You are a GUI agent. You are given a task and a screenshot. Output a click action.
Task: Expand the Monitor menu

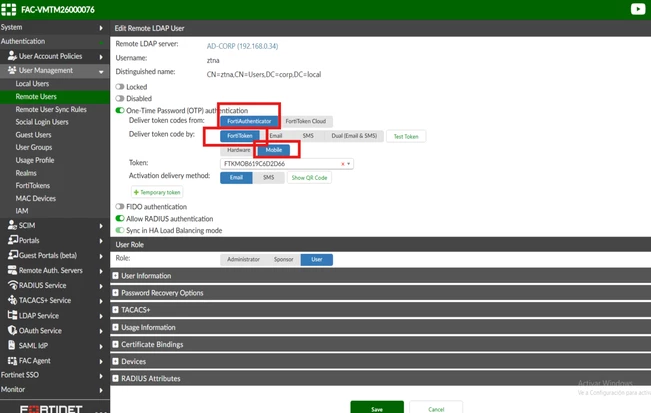pyautogui.click(x=54, y=389)
